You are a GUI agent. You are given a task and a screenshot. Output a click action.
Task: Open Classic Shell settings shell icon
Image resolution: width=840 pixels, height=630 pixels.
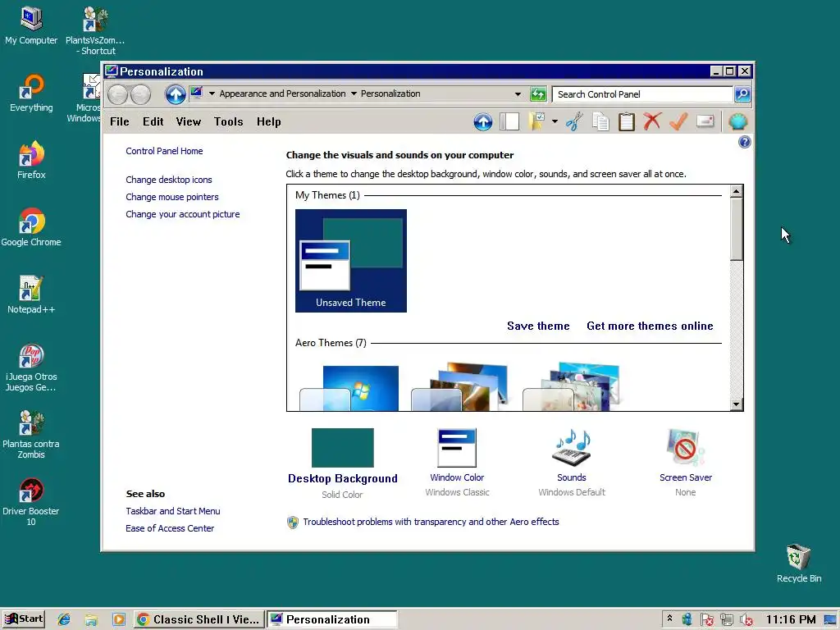(737, 121)
